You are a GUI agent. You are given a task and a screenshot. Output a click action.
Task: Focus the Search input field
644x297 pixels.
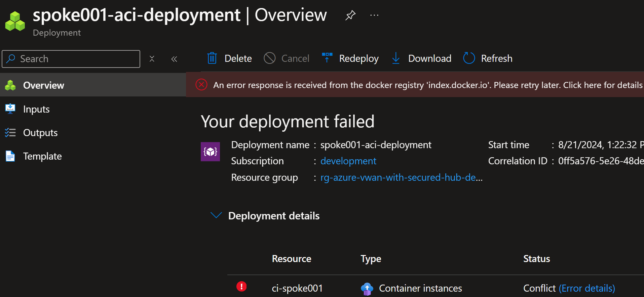coord(71,59)
